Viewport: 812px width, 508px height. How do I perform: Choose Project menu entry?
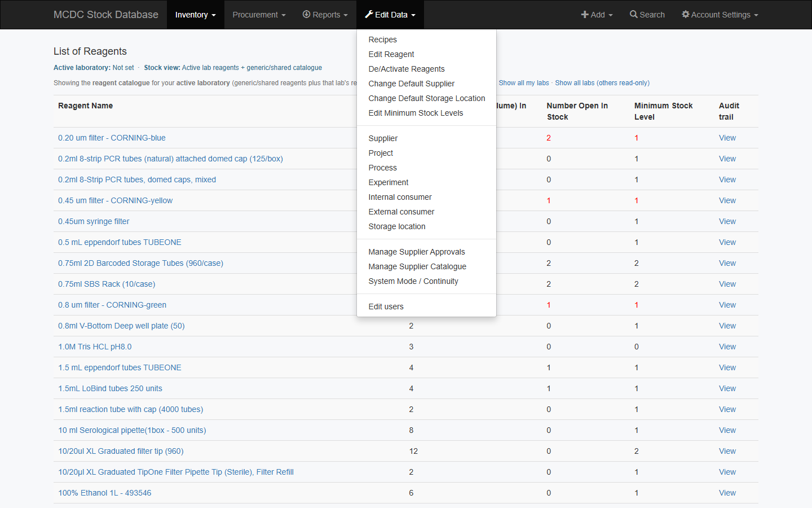tap(426, 153)
